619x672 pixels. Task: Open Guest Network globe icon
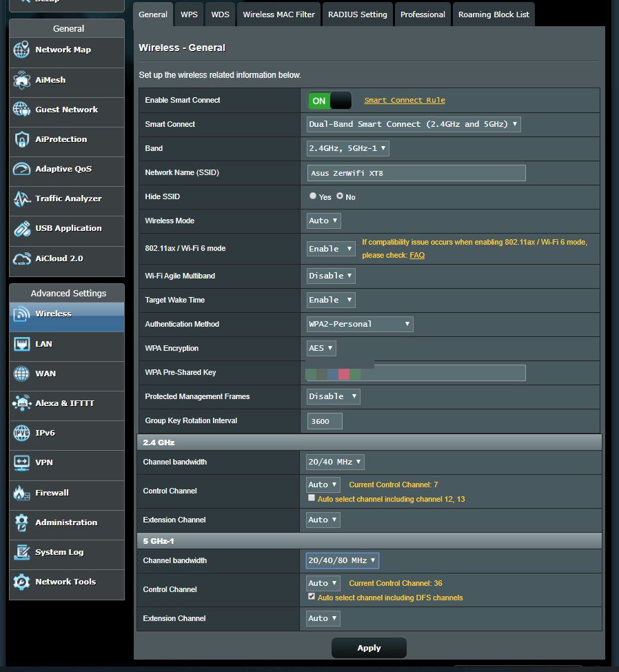pos(21,110)
